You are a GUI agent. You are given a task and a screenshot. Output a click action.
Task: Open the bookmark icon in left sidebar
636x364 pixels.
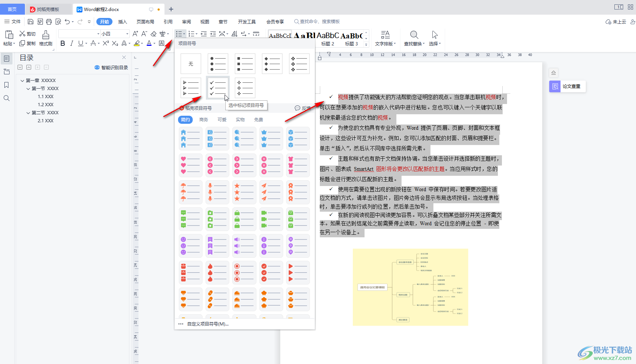pos(7,85)
